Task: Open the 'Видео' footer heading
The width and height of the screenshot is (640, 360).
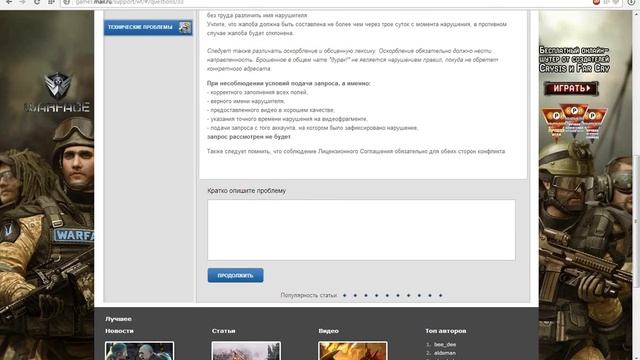Action: (328, 331)
